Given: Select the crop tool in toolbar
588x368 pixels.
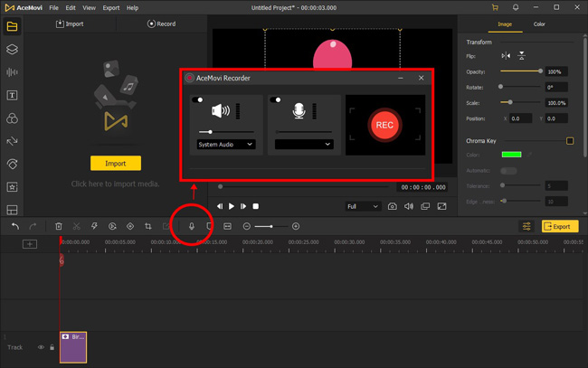Looking at the screenshot, I should click(148, 226).
